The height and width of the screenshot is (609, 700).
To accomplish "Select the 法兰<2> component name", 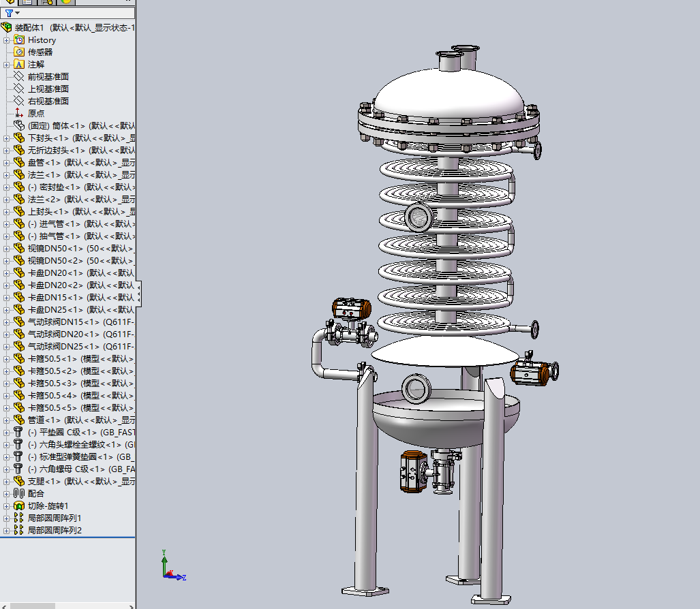I will (44, 200).
